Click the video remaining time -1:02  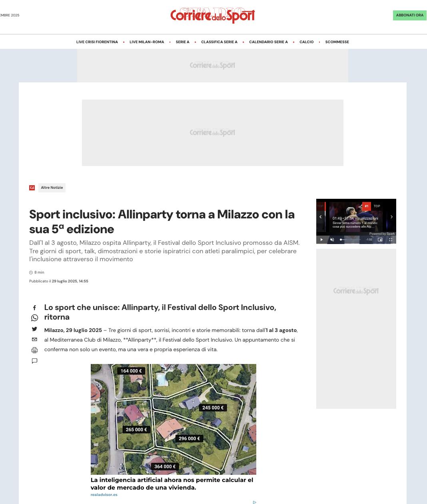pos(369,240)
